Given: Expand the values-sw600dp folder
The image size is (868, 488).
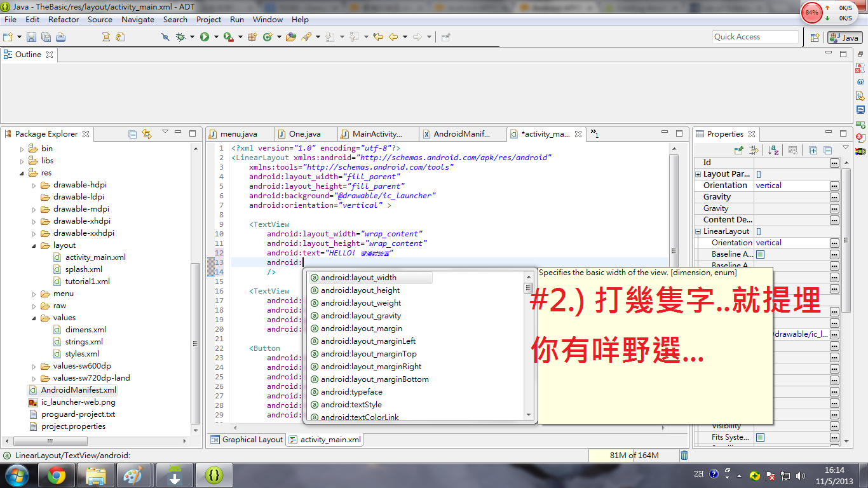Looking at the screenshot, I should point(34,366).
